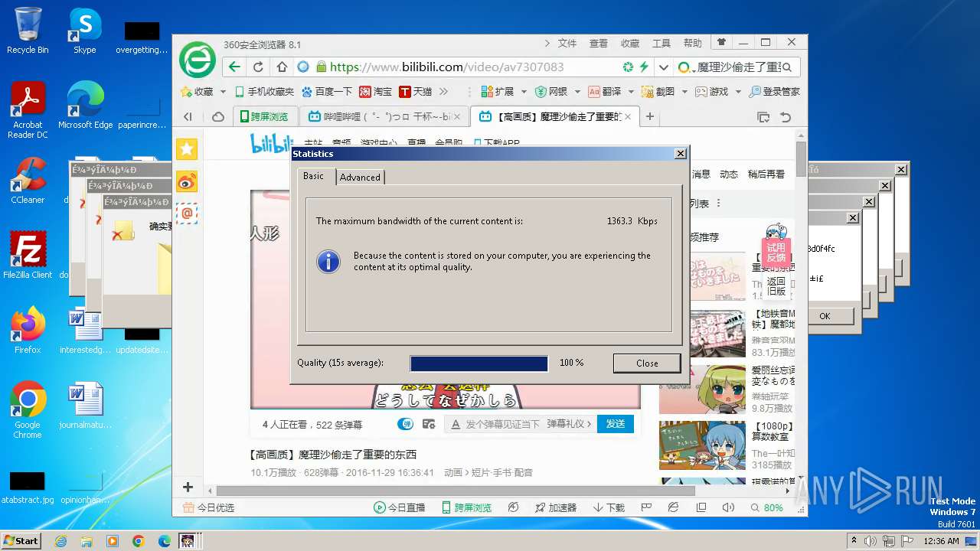Open 今日直播 in status bar

[x=399, y=507]
